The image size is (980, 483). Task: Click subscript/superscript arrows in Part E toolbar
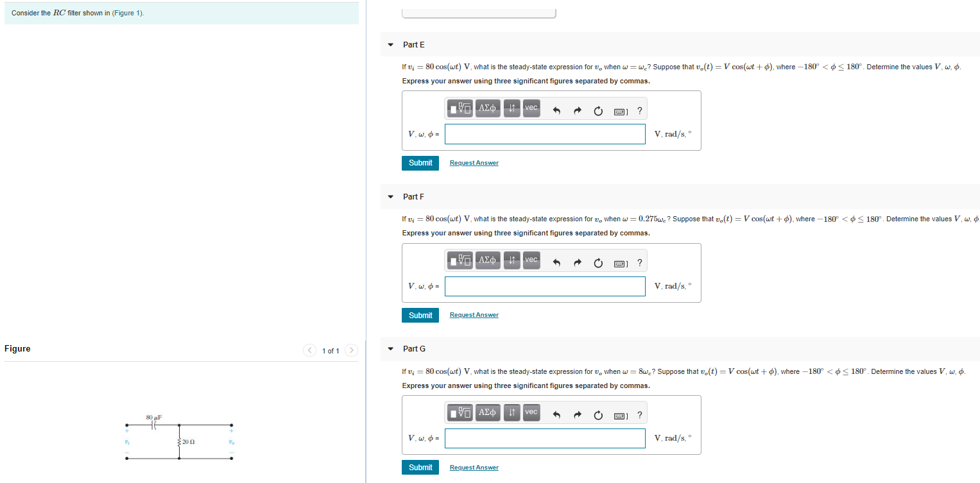(511, 108)
